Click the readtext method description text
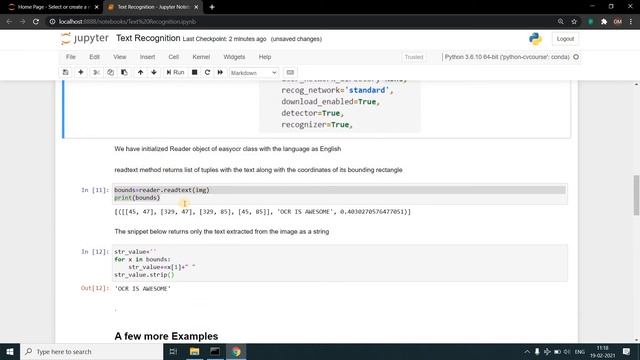The height and width of the screenshot is (360, 640). click(x=258, y=170)
